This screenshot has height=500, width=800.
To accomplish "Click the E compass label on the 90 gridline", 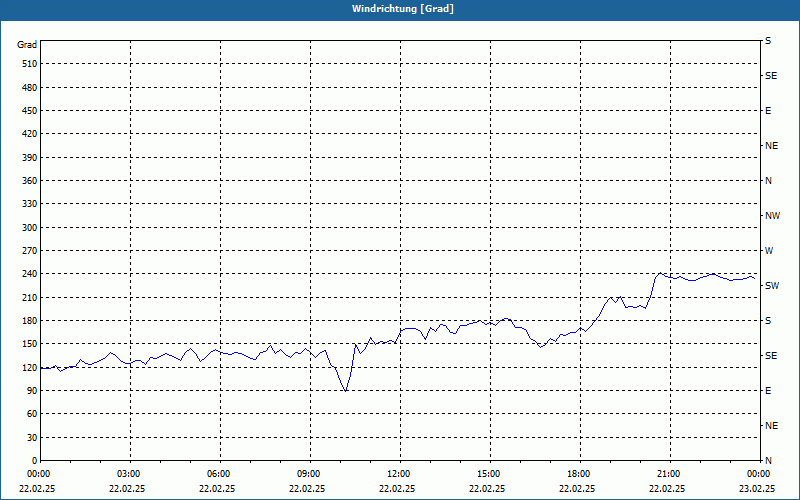I will tap(768, 390).
